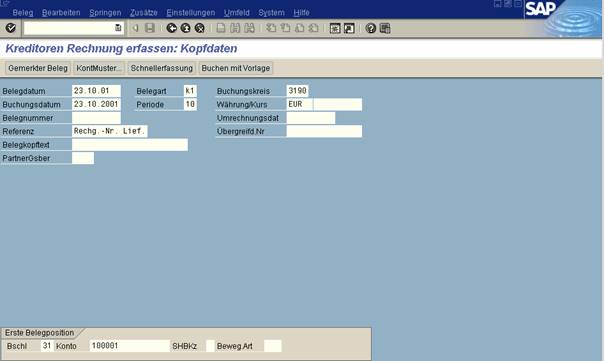Click the Customize Local Layout icon
The image size is (604, 361).
point(385,28)
